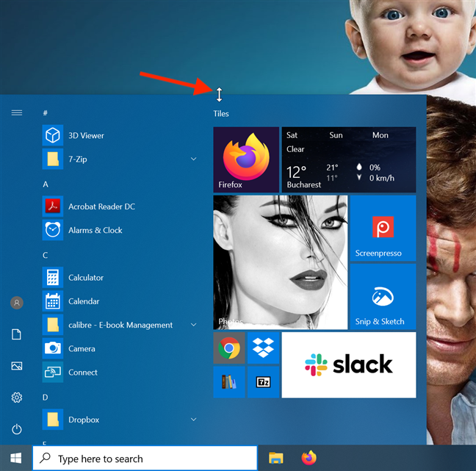The image size is (476, 471).
Task: Click the taskbar search box
Action: click(x=145, y=459)
